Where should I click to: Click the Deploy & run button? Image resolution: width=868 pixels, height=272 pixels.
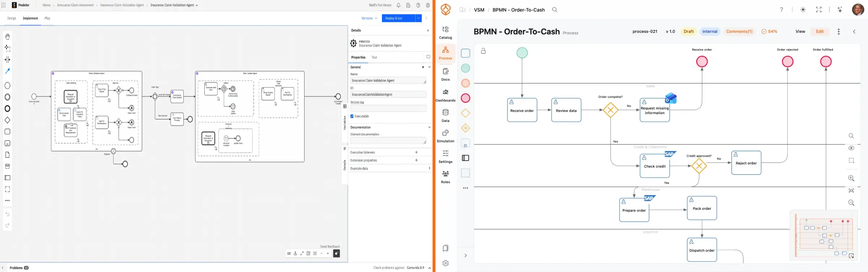click(x=399, y=18)
